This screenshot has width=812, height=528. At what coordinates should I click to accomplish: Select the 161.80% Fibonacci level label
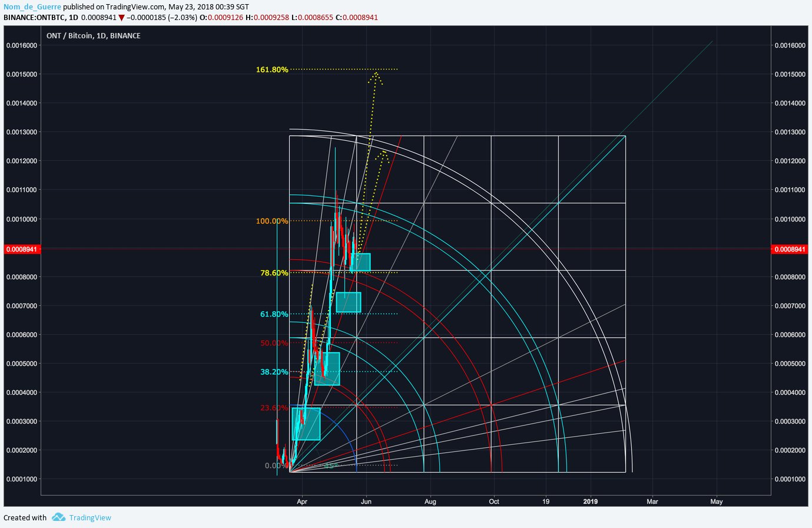click(x=272, y=70)
